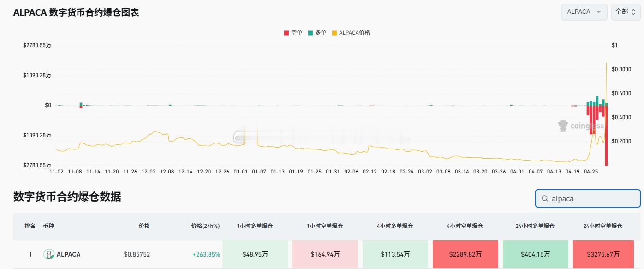Sort by 1小时空单爆仓 column header
The width and height of the screenshot is (644, 269).
325,226
